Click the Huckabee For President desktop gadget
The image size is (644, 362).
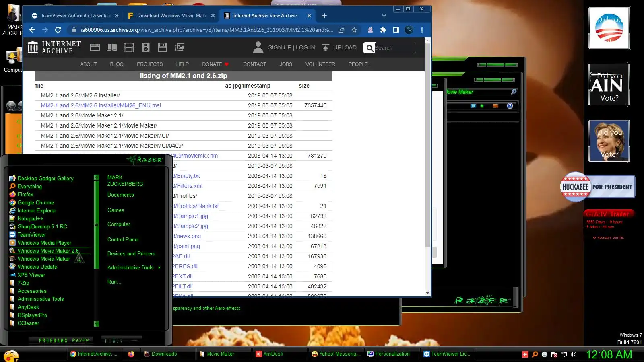[598, 187]
